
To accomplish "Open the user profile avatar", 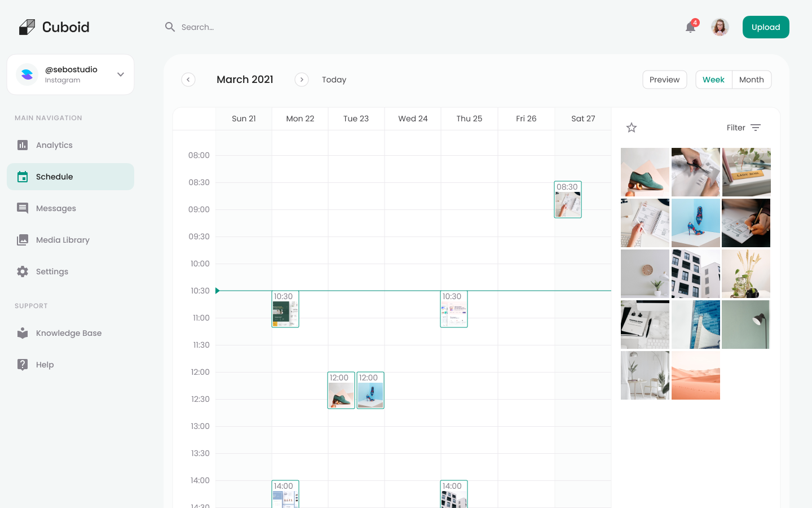I will [x=720, y=27].
